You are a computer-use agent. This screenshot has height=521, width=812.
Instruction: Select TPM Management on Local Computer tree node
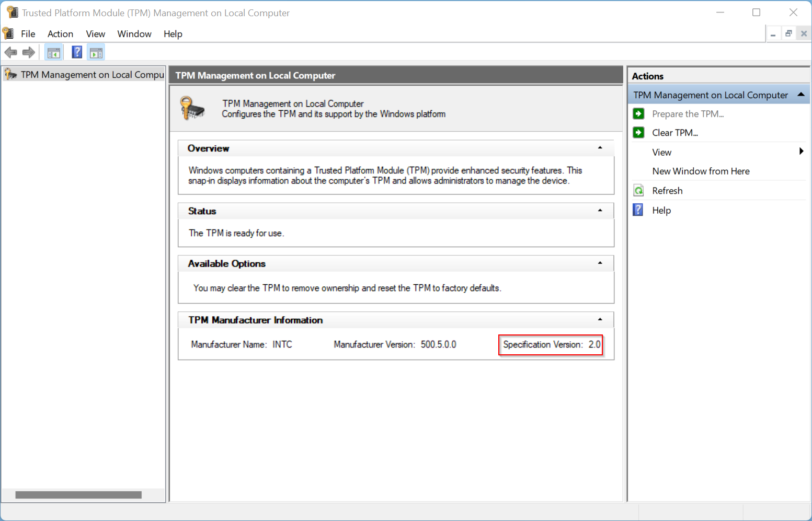pos(84,75)
